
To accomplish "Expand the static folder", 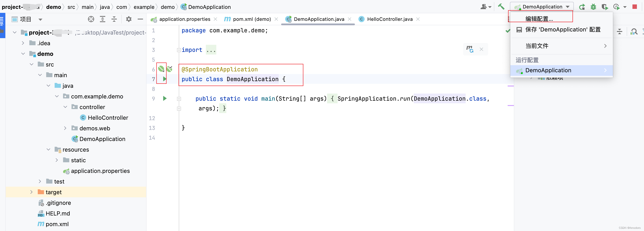I will (x=57, y=160).
